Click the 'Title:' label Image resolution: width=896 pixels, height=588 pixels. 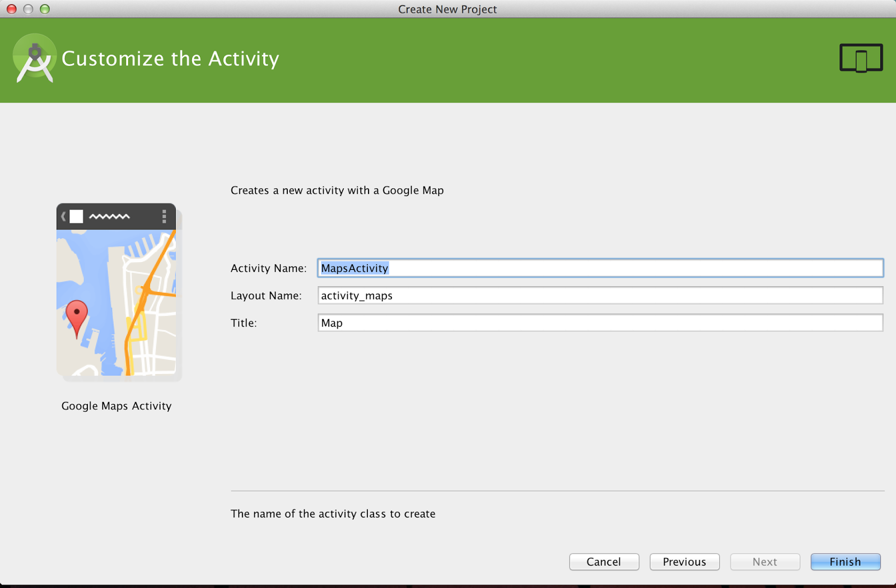[244, 323]
